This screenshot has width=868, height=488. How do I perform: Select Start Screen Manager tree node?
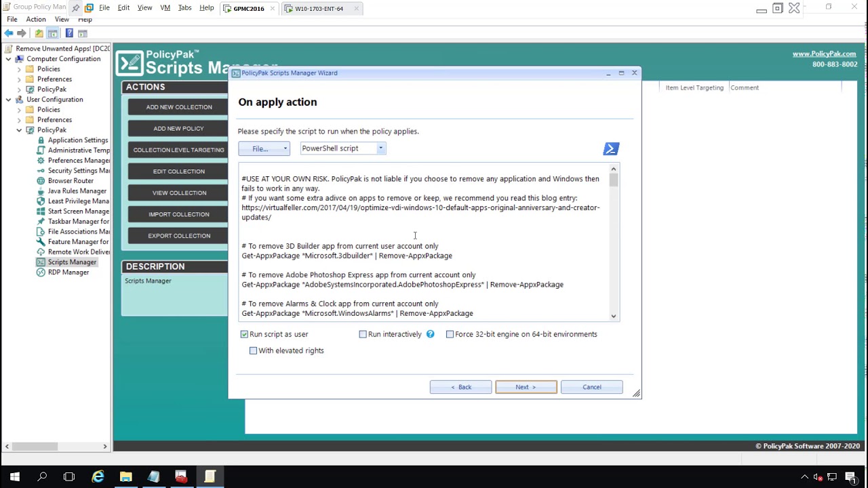point(78,211)
